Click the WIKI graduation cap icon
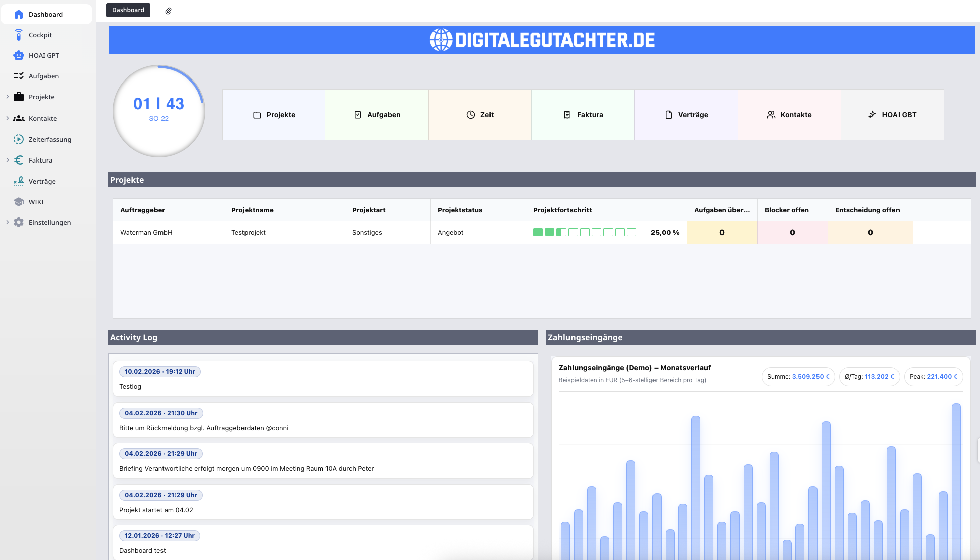 pyautogui.click(x=19, y=202)
